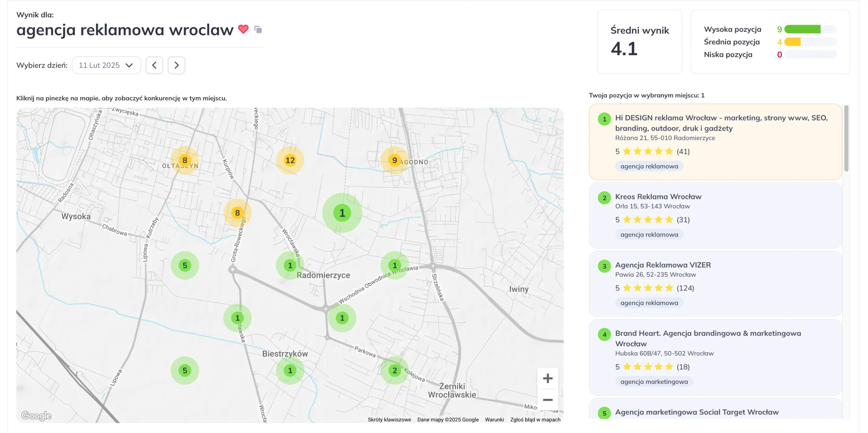
Task: Click rank badge 3 beside VIZER
Action: point(604,266)
